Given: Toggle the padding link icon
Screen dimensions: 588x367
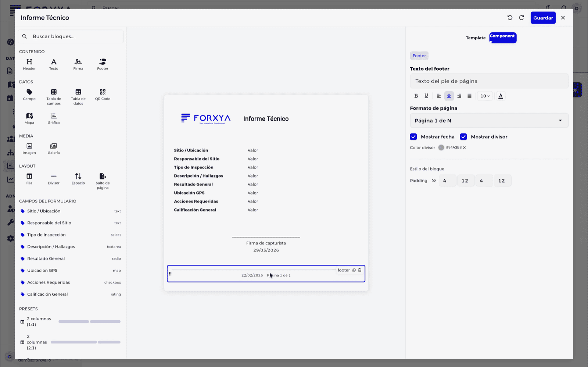Looking at the screenshot, I should [x=434, y=181].
